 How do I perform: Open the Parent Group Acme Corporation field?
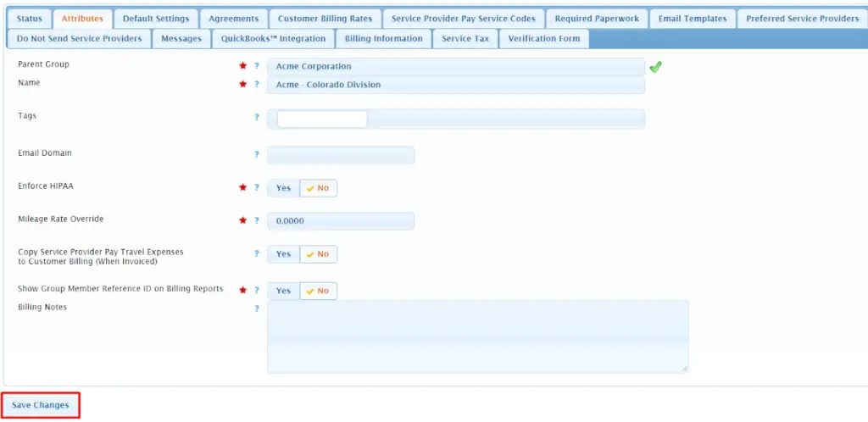pyautogui.click(x=456, y=66)
